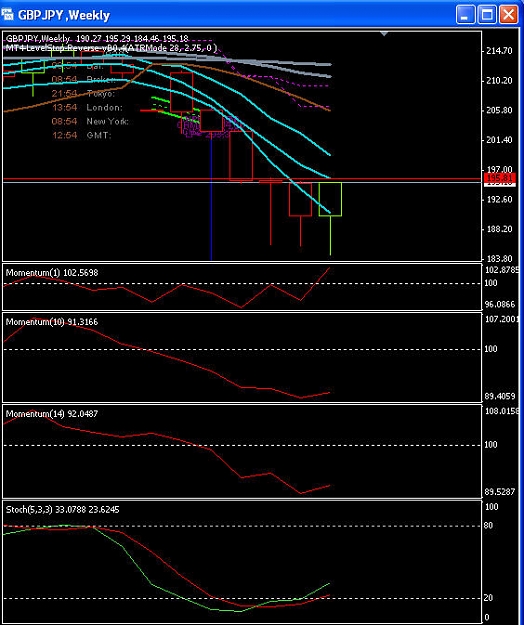Image resolution: width=524 pixels, height=625 pixels.
Task: Click the 89.4059 Momentum(10) scale value
Action: 500,396
